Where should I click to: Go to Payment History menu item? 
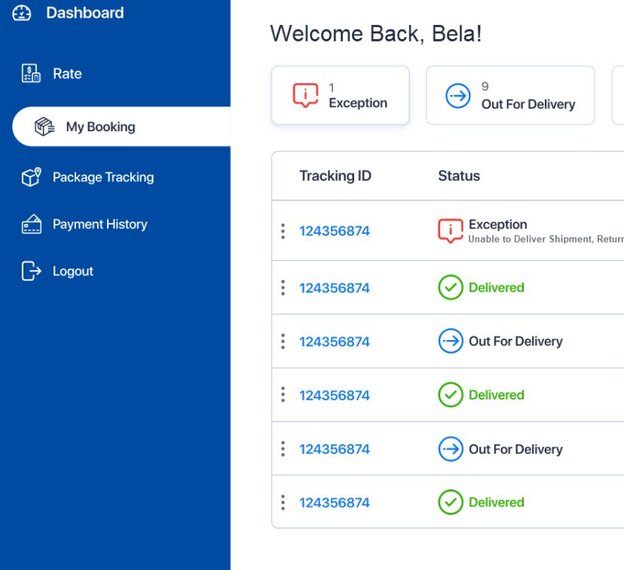coord(99,224)
